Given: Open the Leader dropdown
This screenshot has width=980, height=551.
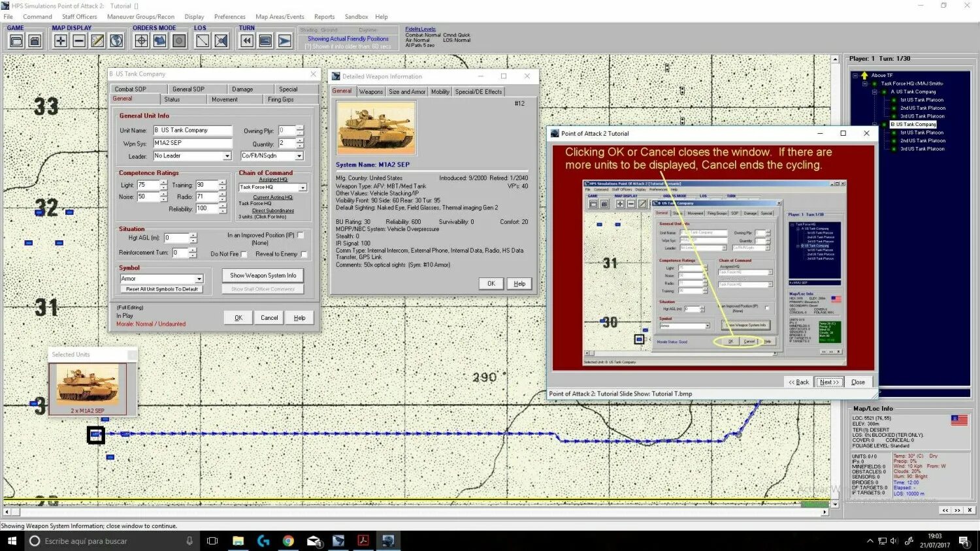Looking at the screenshot, I should tap(227, 156).
